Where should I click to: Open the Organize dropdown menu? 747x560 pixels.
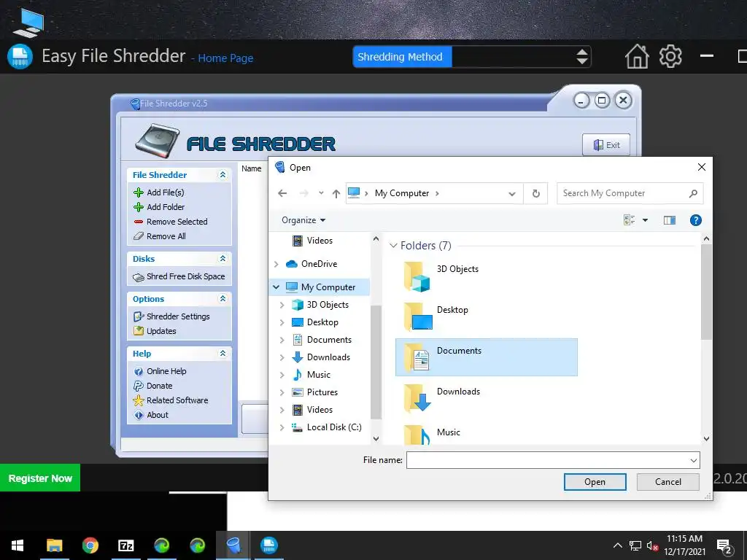click(x=303, y=220)
